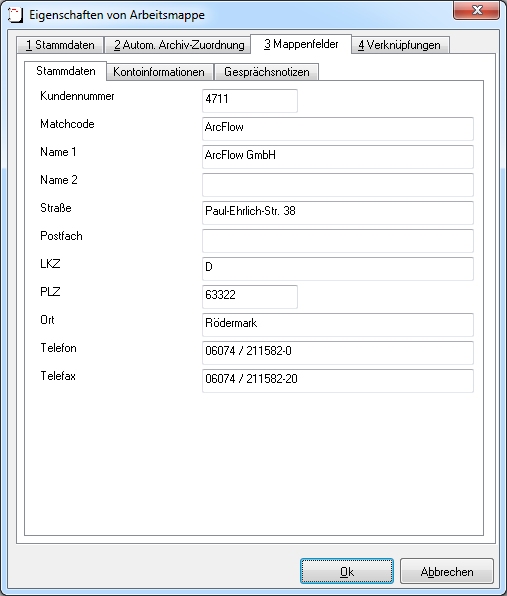Go to the 4 Verknüpfungen tab
Image resolution: width=507 pixels, height=596 pixels.
pyautogui.click(x=400, y=45)
